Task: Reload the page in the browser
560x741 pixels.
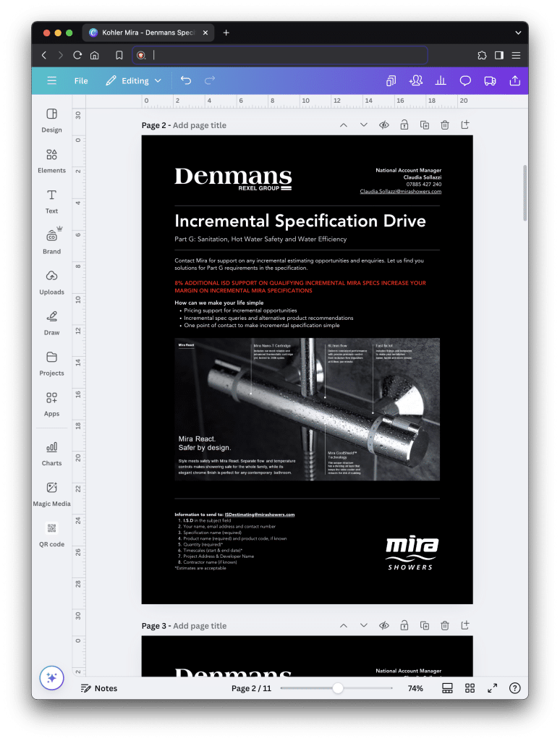Action: click(77, 55)
